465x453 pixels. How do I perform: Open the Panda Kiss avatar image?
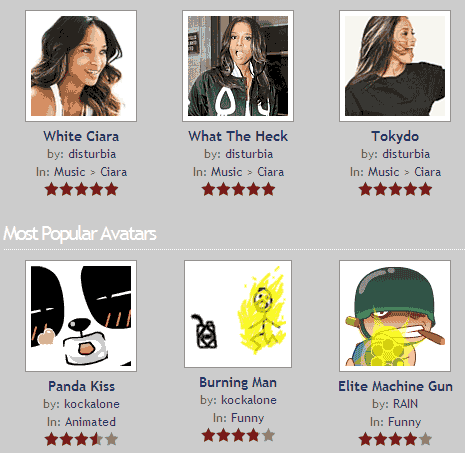pos(81,316)
